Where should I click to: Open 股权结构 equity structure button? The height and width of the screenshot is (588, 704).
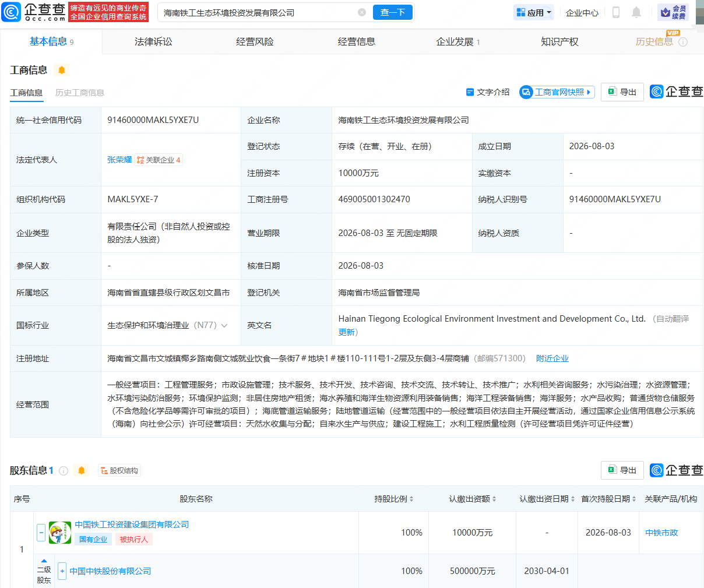(x=119, y=470)
